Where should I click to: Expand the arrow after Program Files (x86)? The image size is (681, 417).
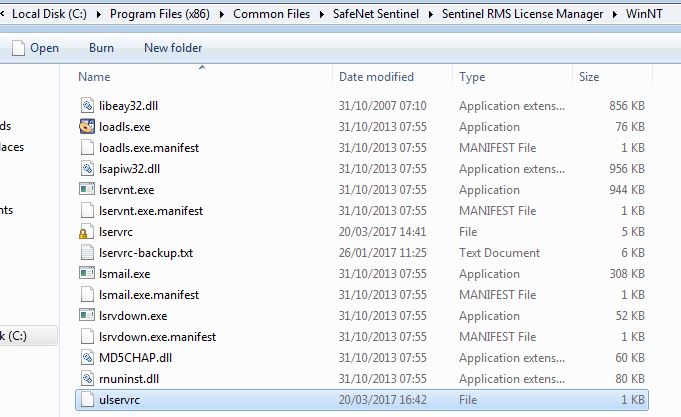click(x=222, y=14)
